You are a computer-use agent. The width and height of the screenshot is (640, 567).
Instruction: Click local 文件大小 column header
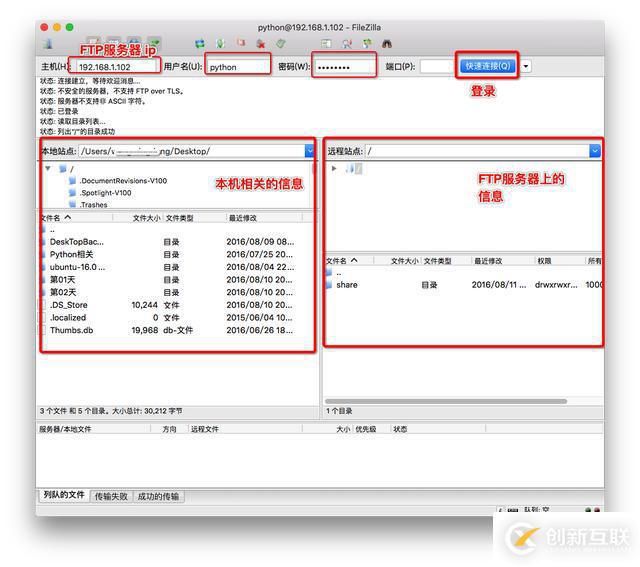[138, 218]
